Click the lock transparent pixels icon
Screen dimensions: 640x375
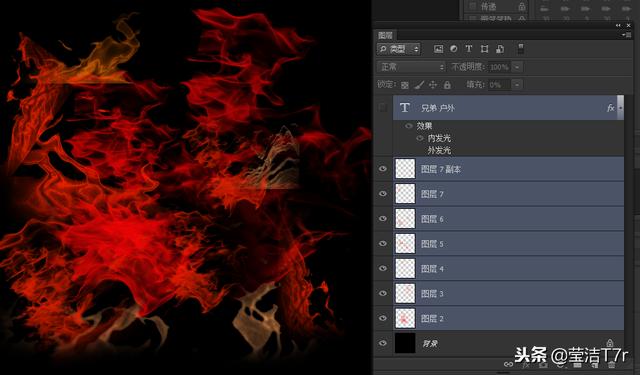click(x=404, y=85)
